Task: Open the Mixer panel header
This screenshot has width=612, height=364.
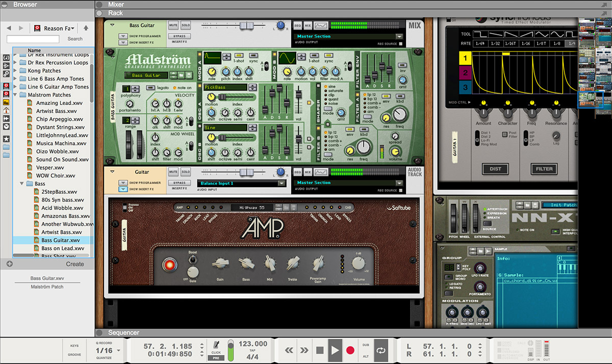Action: click(116, 5)
